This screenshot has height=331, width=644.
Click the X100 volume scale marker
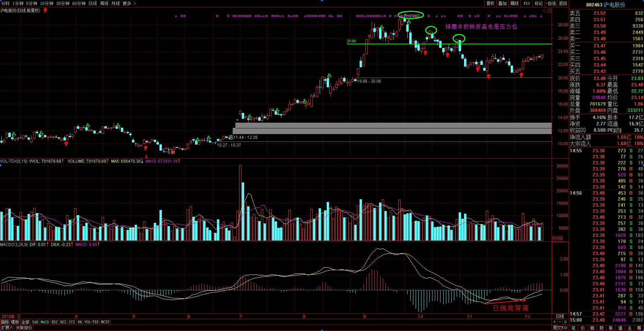click(557, 238)
